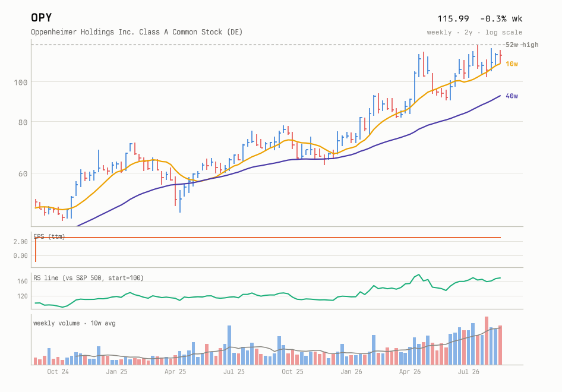Click the Oct 24 date axis label
Screen dimensions: 562x392
[x=58, y=372]
